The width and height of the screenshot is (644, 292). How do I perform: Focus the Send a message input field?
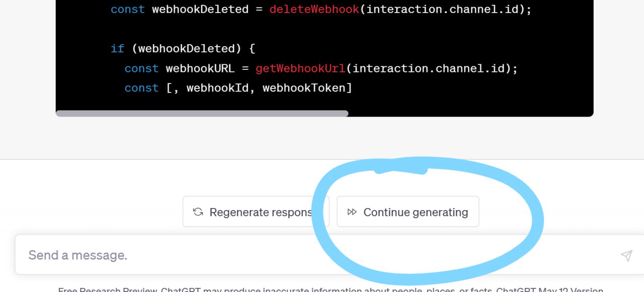point(302,255)
